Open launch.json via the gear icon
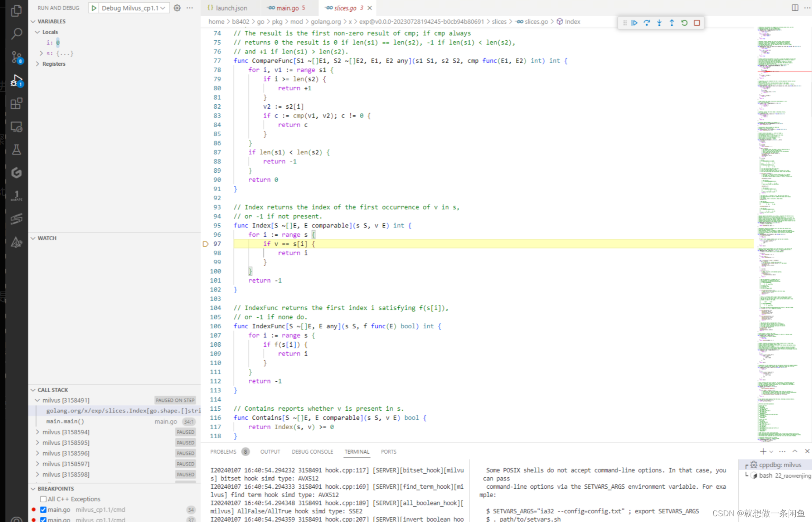812x522 pixels. point(177,8)
